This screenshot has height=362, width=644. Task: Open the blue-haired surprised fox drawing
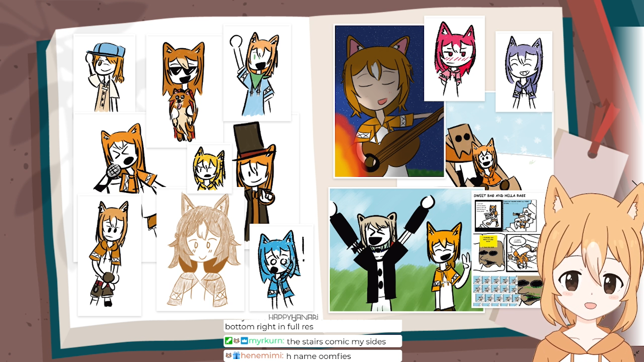281,268
